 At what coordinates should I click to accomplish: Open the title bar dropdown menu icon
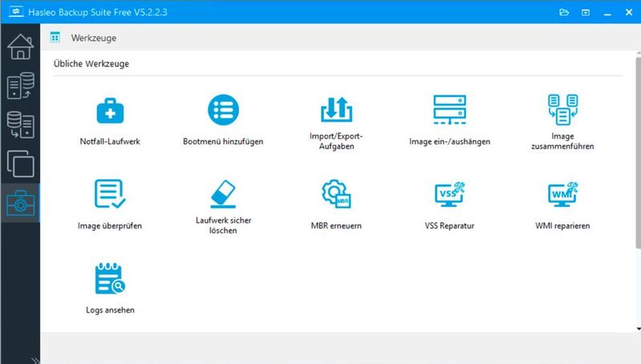click(586, 13)
